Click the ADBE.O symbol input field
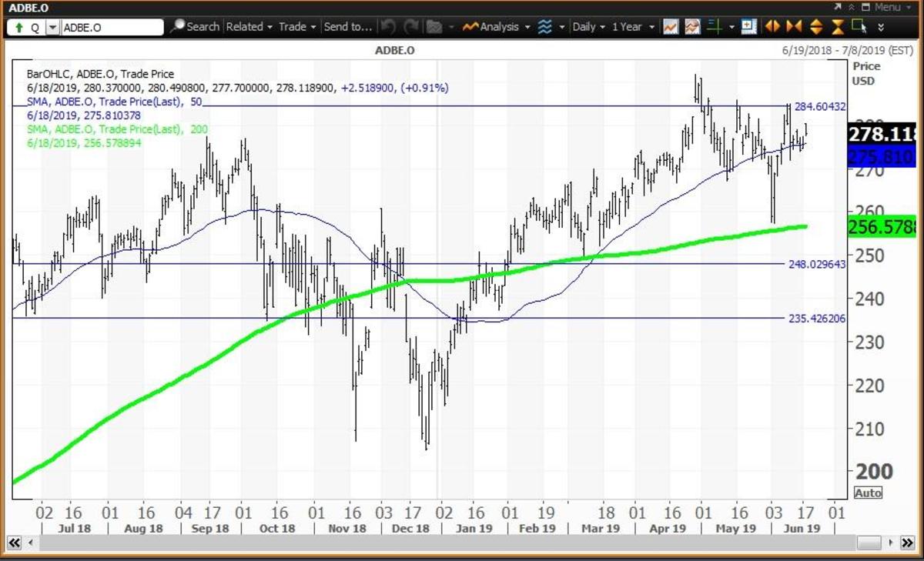 112,27
